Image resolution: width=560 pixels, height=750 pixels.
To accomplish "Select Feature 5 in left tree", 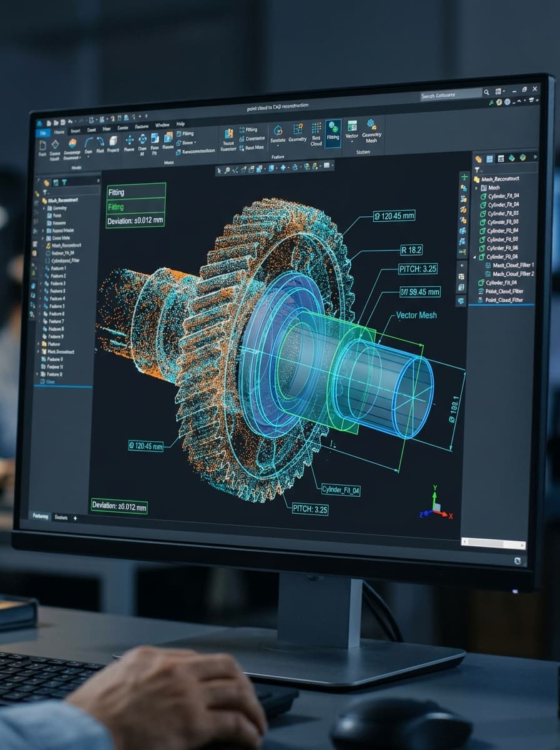I will (x=55, y=306).
